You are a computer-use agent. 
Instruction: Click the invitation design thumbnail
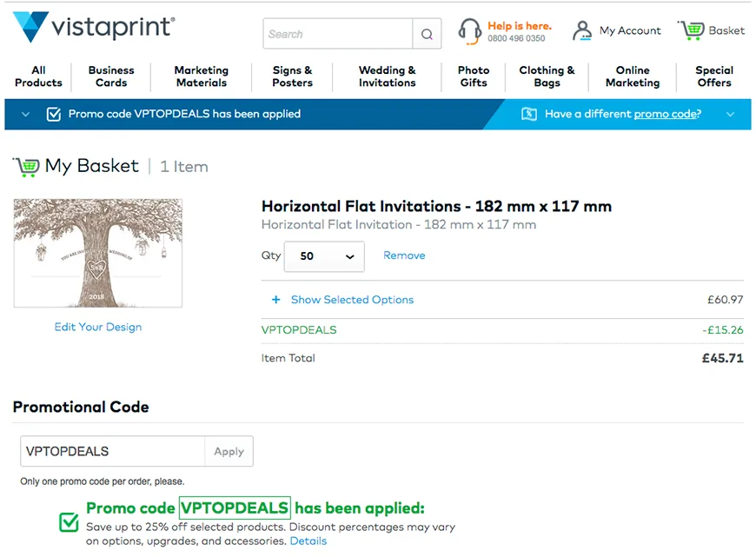coord(98,253)
